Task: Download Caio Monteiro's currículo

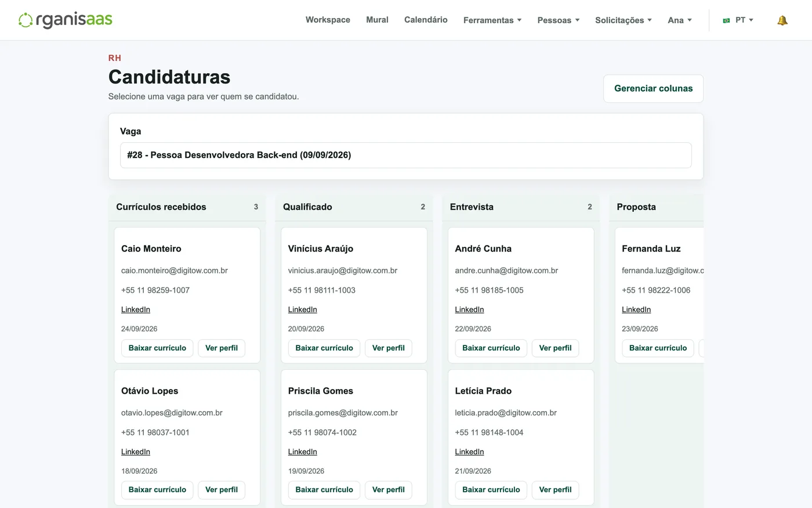Action: coord(157,348)
